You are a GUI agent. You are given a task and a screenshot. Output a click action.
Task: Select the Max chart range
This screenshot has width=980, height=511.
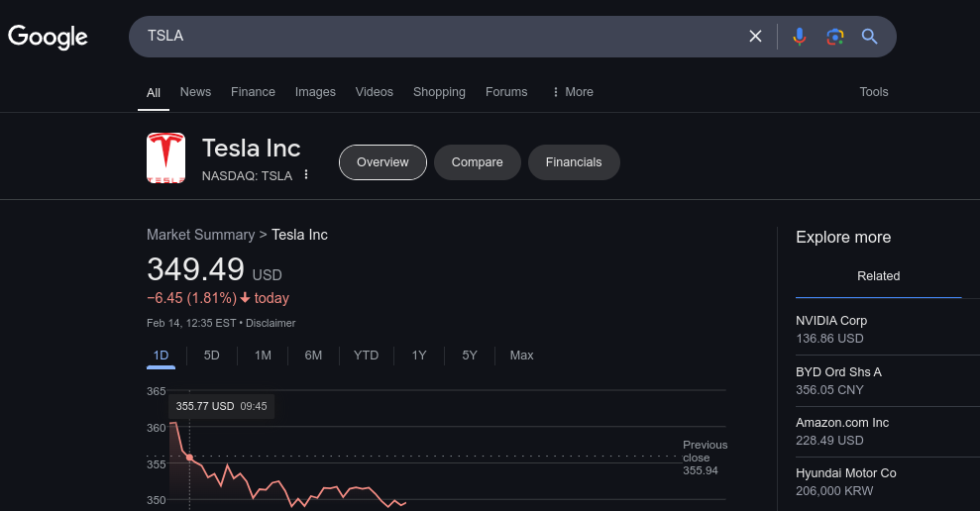[521, 356]
